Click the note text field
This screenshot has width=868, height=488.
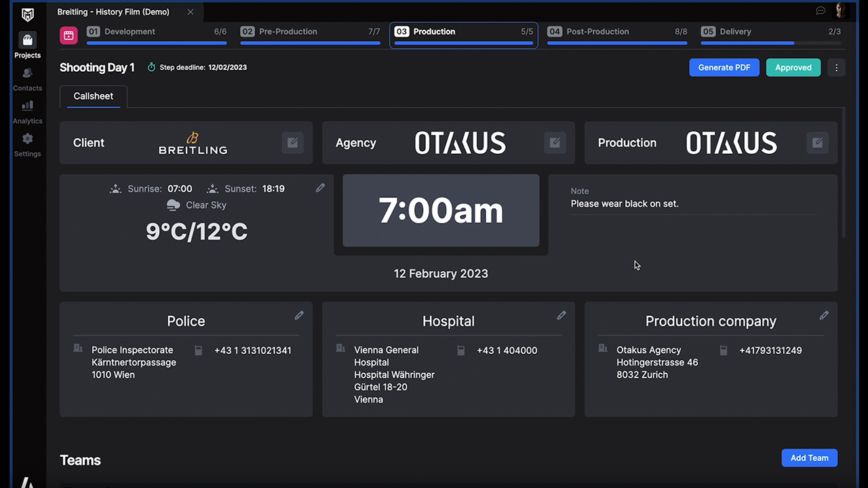[692, 204]
